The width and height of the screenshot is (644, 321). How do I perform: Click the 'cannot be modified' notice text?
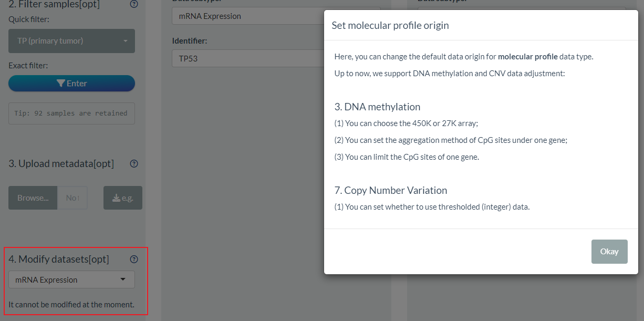tap(71, 304)
